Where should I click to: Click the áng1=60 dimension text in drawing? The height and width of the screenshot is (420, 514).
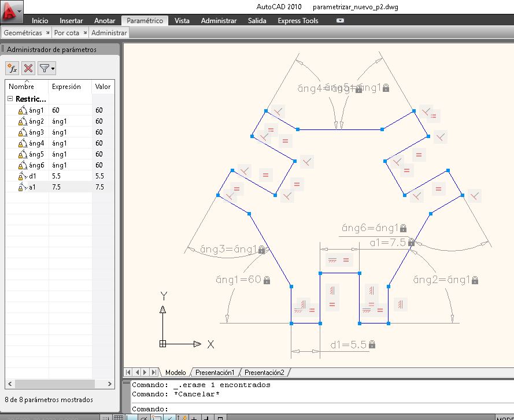(239, 280)
